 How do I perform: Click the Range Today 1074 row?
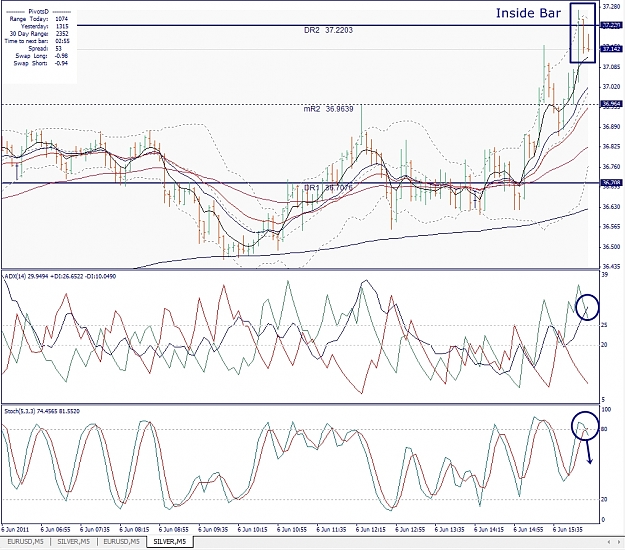pos(39,19)
